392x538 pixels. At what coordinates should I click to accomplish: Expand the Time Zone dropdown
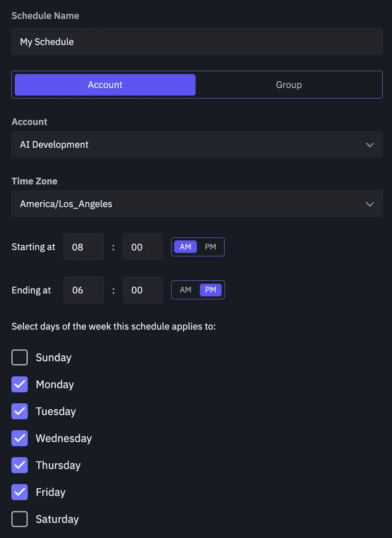(x=197, y=204)
